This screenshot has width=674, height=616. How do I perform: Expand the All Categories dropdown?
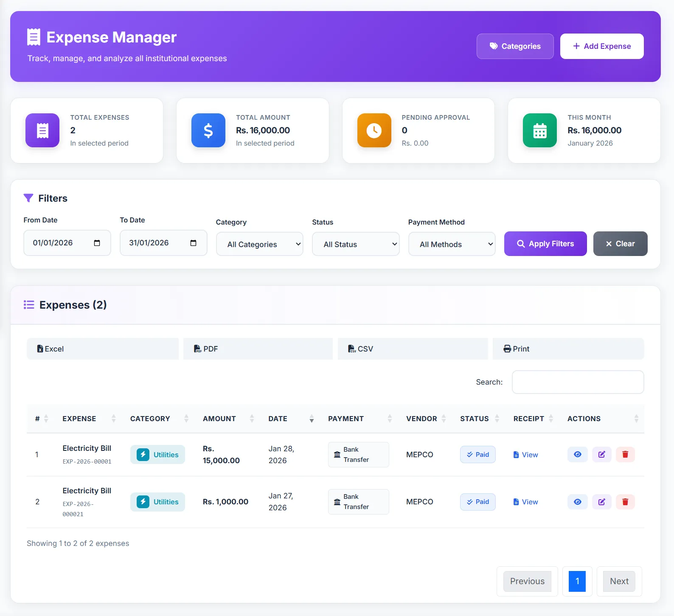tap(259, 244)
